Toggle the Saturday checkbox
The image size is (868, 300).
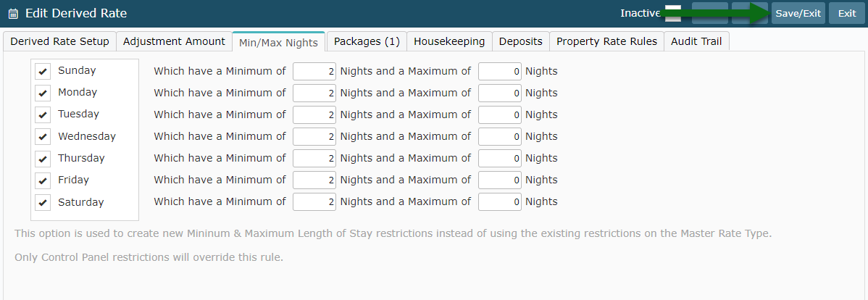click(43, 203)
